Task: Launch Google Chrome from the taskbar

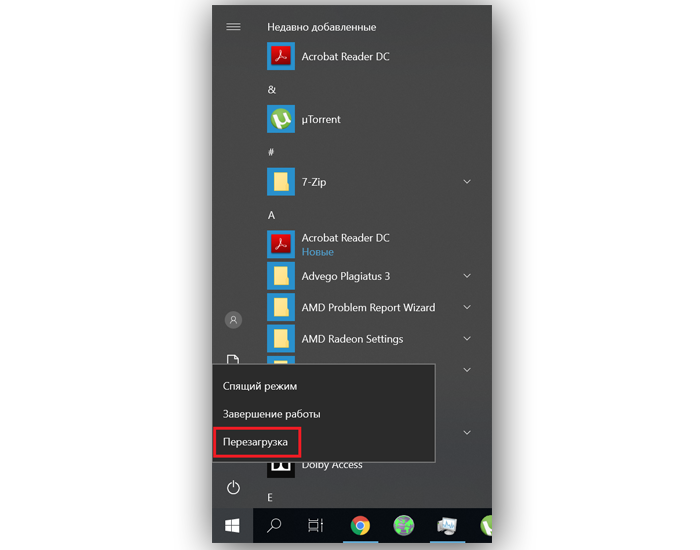Action: click(x=360, y=525)
